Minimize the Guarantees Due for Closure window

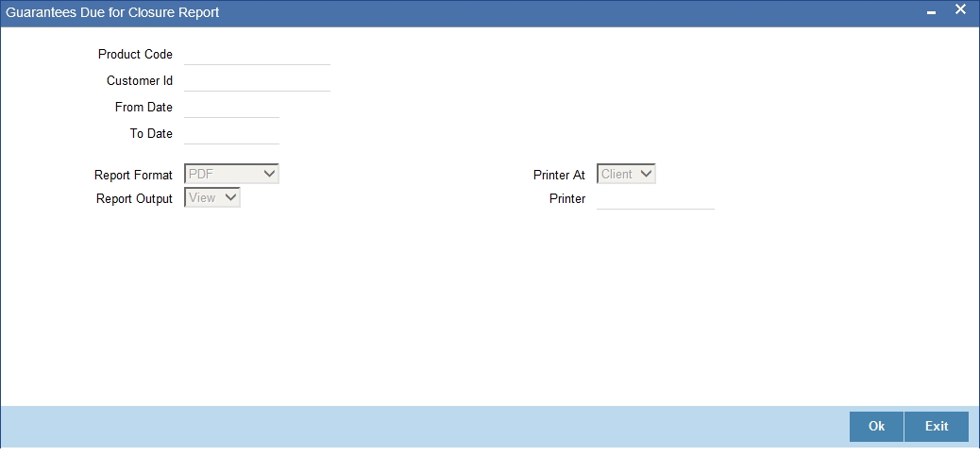point(931,12)
